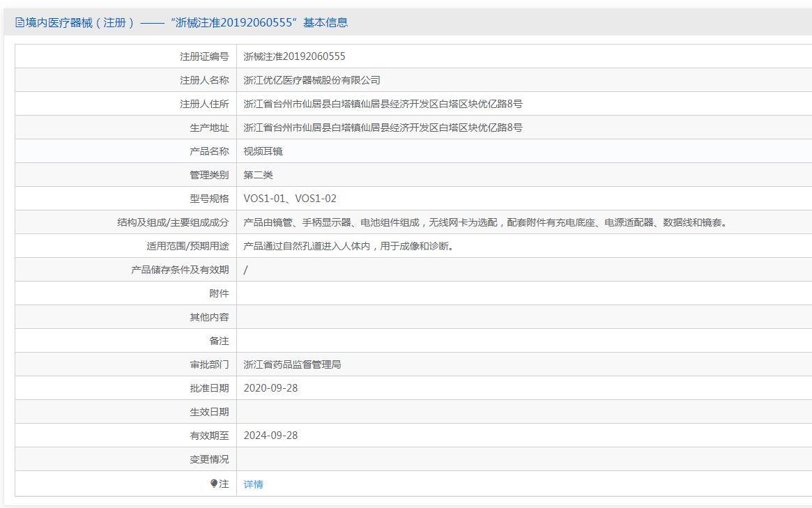Click the 有效期至 label
812x508 pixels.
[x=209, y=436]
